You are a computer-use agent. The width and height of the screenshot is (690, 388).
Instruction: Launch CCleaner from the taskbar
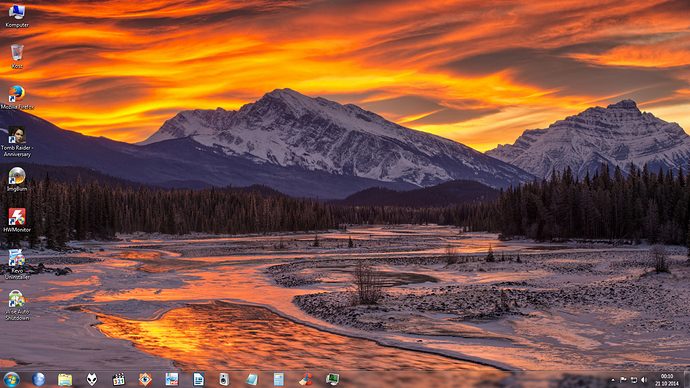coord(305,379)
